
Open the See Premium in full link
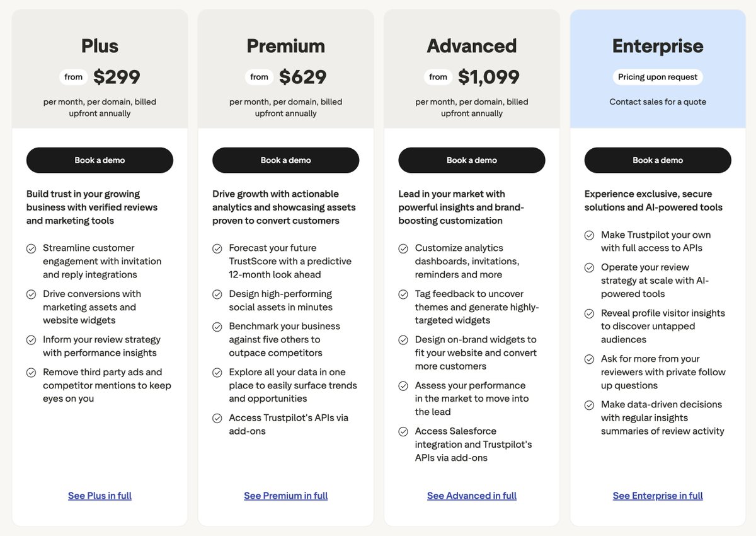(286, 496)
